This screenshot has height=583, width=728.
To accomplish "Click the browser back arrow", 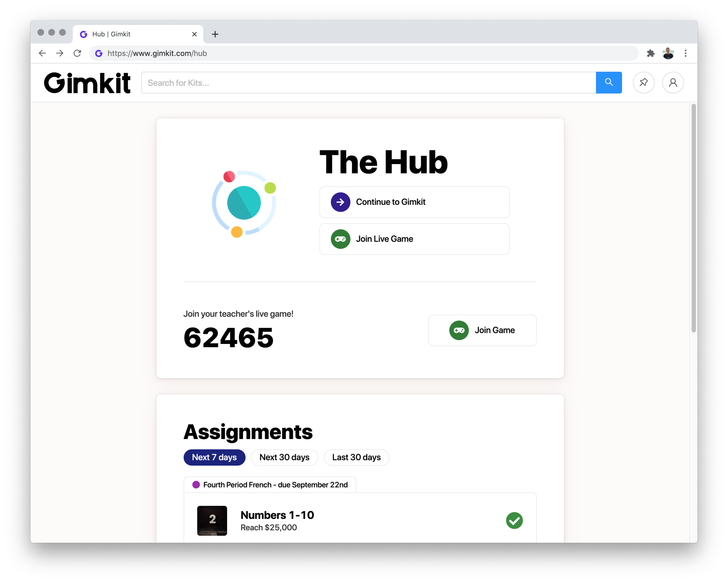I will coord(43,53).
